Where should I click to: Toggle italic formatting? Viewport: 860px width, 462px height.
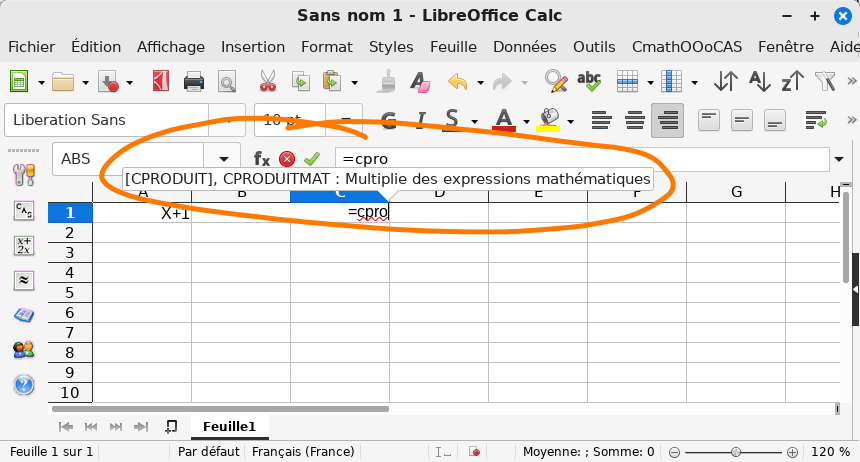pos(420,121)
